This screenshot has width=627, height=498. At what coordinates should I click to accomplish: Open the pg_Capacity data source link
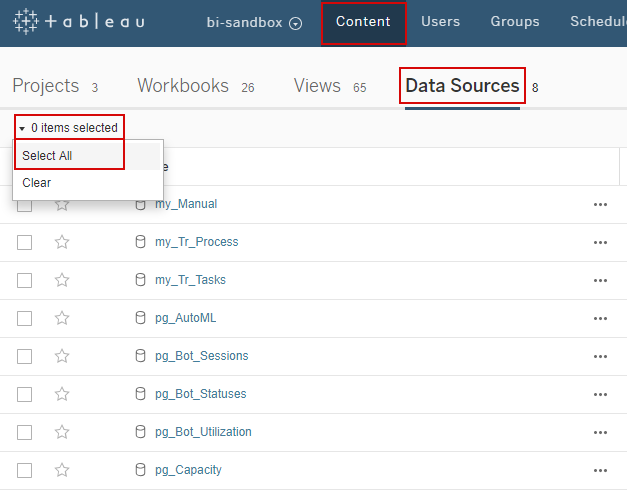[x=188, y=470]
